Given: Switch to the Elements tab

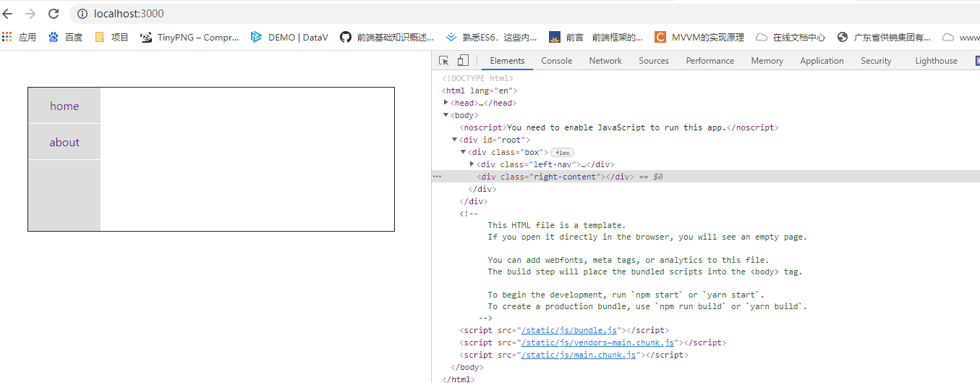Looking at the screenshot, I should click(x=507, y=61).
